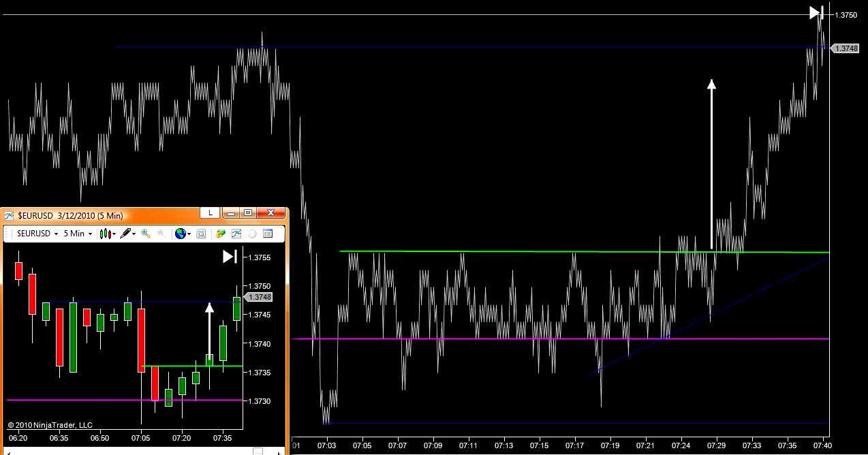The width and height of the screenshot is (868, 455).
Task: Minimize the $EURUSD chart window
Action: [x=230, y=213]
